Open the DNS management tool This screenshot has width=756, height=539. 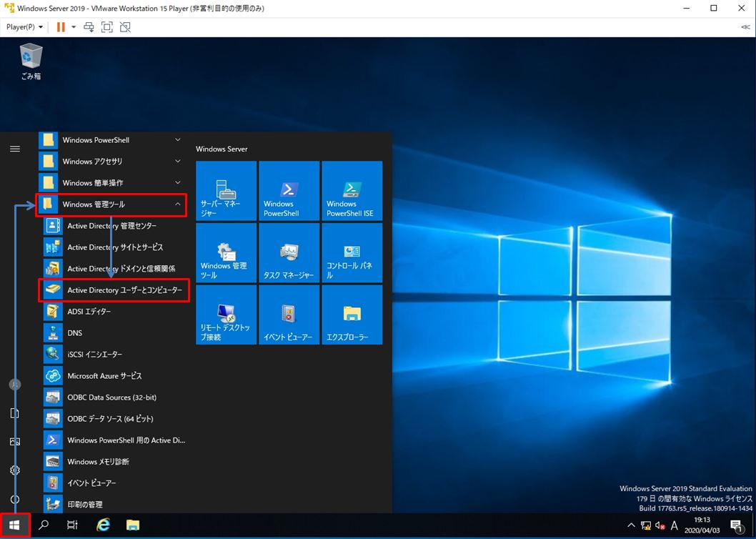pos(115,333)
